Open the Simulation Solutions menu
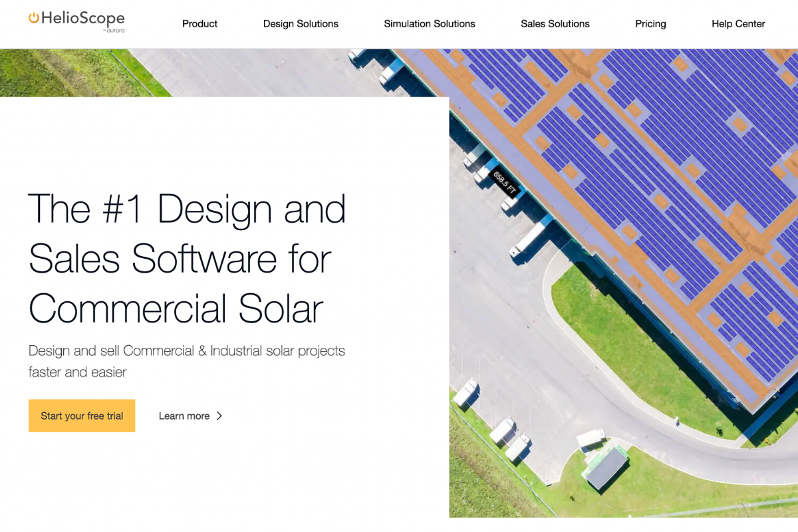Viewport: 798px width, 532px height. (x=430, y=24)
